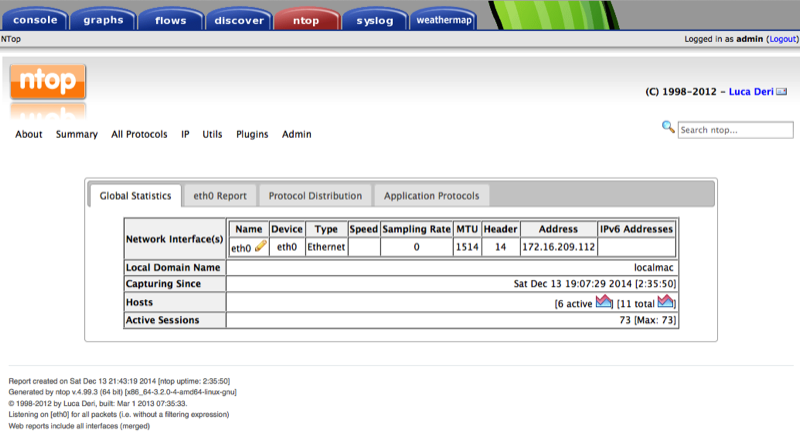Expand the Plugins menu
This screenshot has width=800, height=434.
pyautogui.click(x=252, y=134)
